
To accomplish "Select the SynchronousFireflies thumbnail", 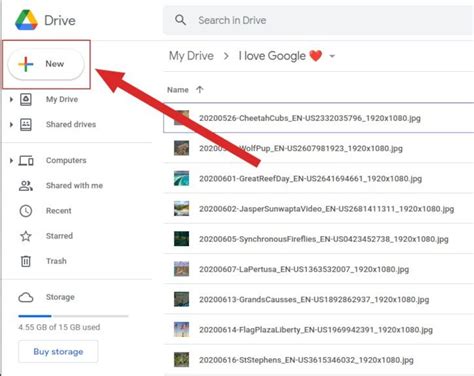I will (x=181, y=239).
